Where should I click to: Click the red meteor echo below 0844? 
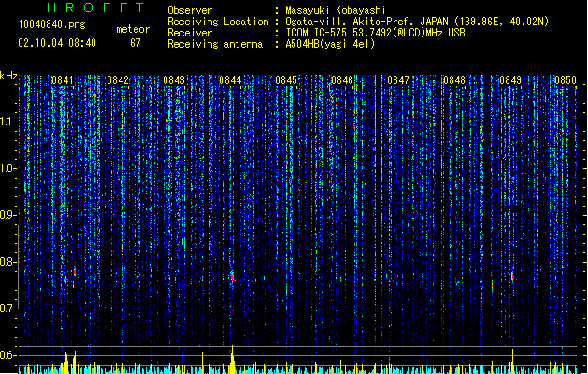click(232, 277)
